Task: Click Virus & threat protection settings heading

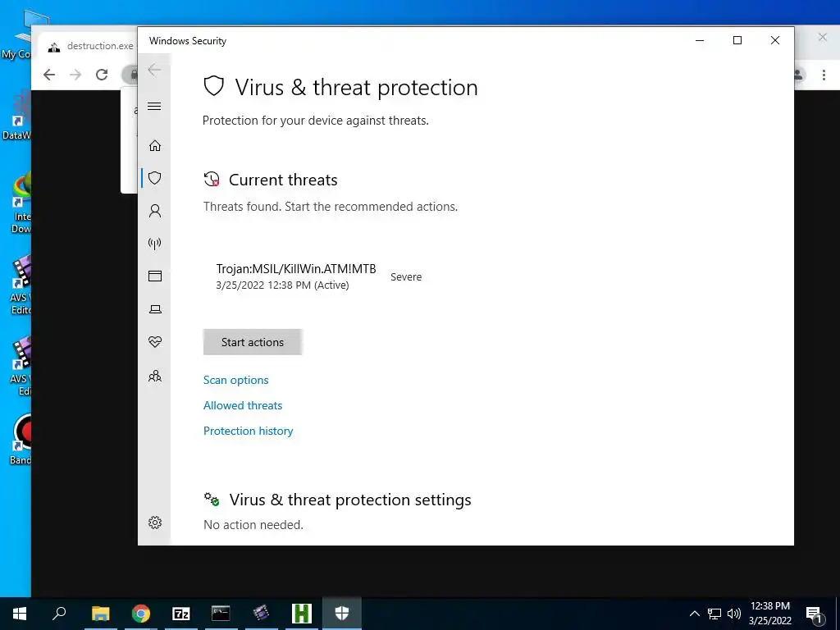Action: point(350,500)
